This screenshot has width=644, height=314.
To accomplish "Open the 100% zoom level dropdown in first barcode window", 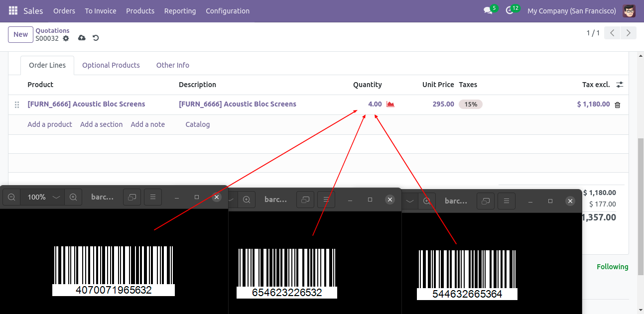I will coord(42,198).
